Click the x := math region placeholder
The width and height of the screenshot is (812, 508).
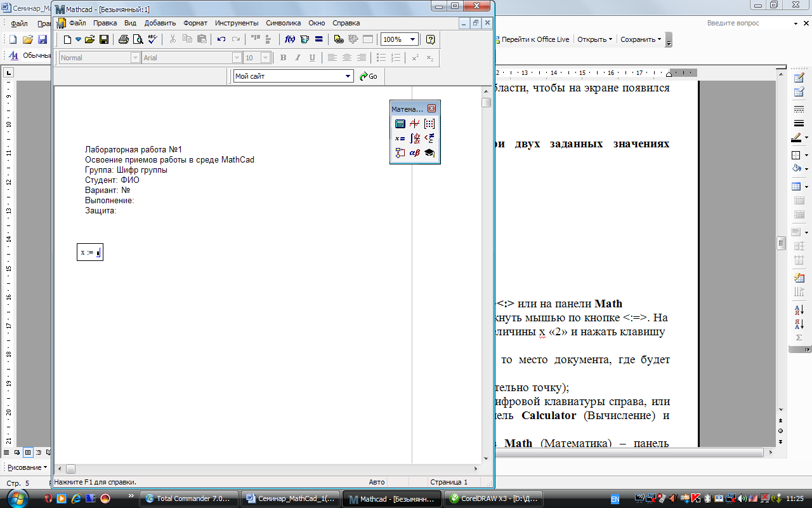click(x=98, y=253)
